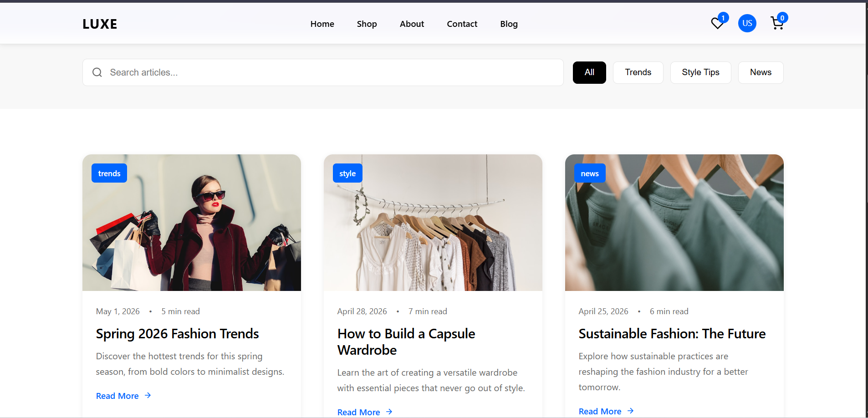Click the April 28, 2026 date
The width and height of the screenshot is (868, 418).
pos(362,311)
